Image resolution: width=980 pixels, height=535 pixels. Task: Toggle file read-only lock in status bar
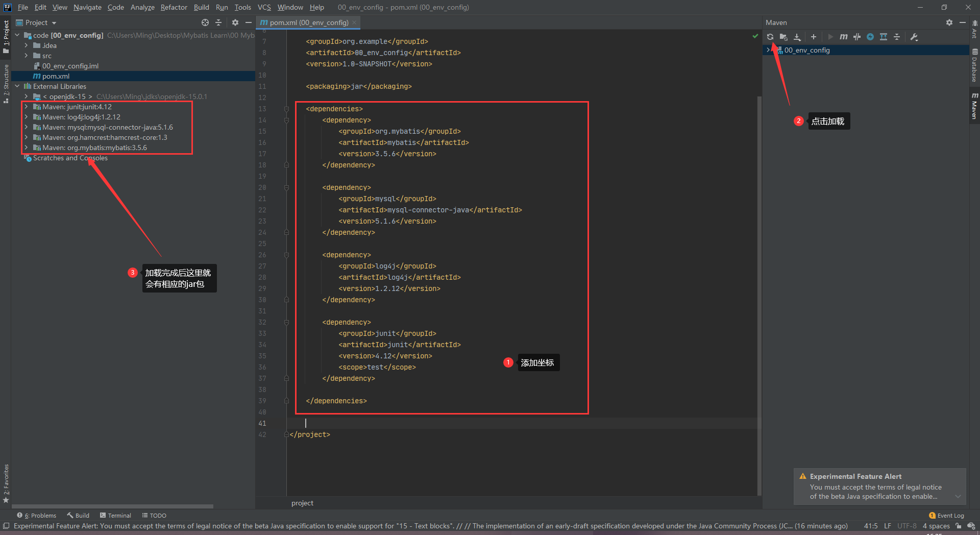(959, 526)
